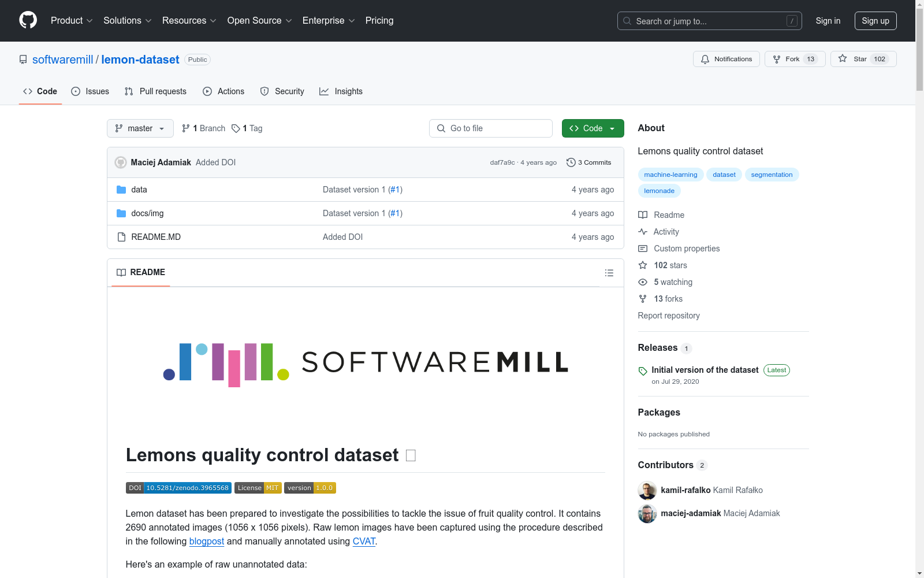The height and width of the screenshot is (578, 924).
Task: Open the Pull requests tab
Action: click(155, 91)
